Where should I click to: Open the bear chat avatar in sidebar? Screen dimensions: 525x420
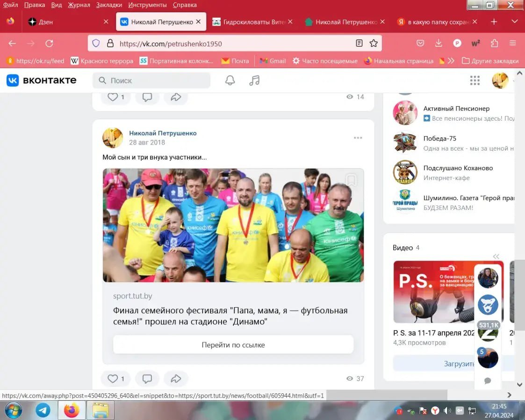pos(488,305)
